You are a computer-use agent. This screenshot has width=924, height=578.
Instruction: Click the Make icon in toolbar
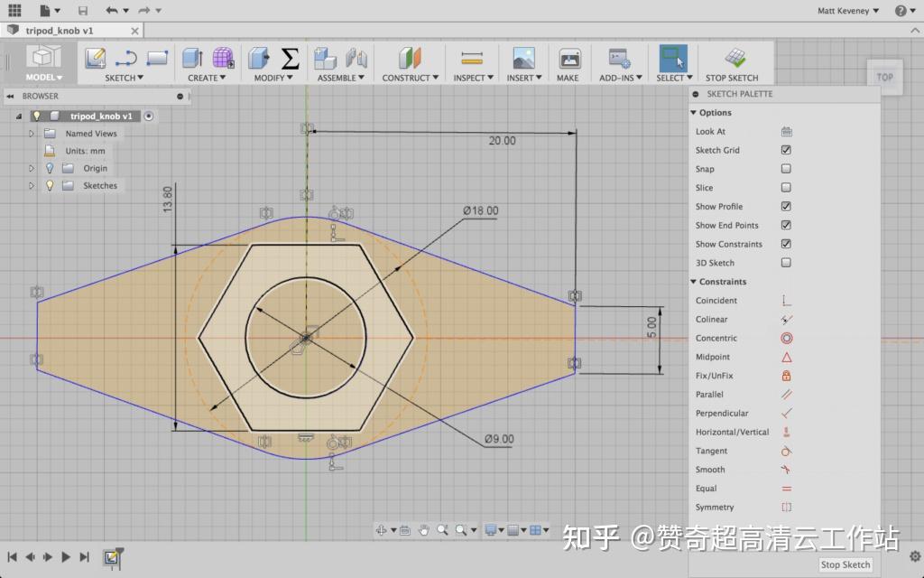pyautogui.click(x=568, y=56)
